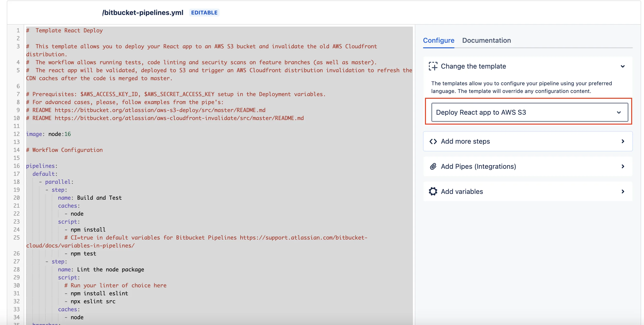Click 'name: Lint the node package' line
This screenshot has height=325, width=644.
click(101, 269)
